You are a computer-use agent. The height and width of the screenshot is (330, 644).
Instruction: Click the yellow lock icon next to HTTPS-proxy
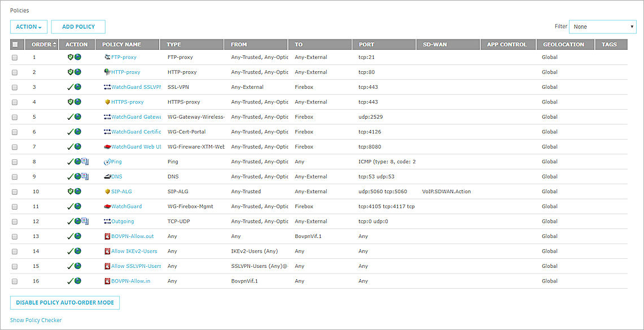[106, 102]
